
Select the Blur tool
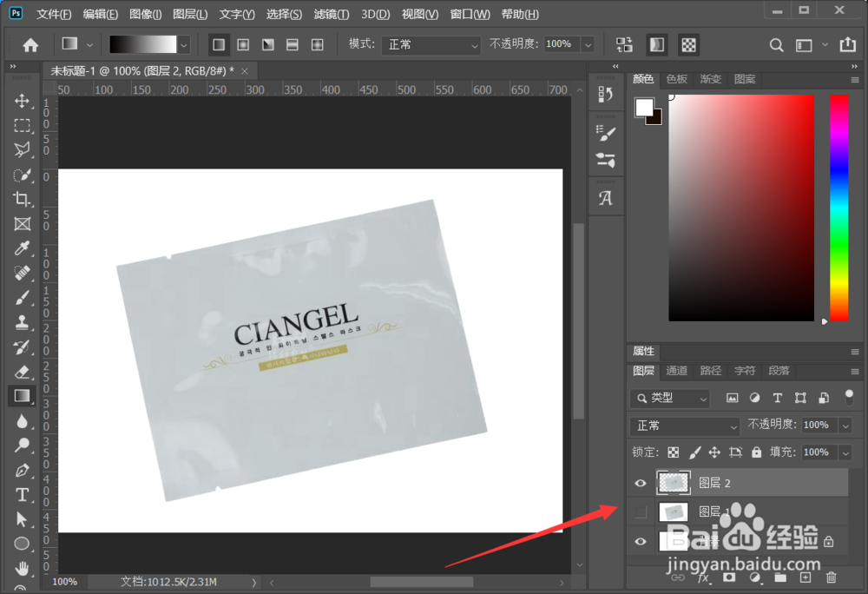coord(22,421)
